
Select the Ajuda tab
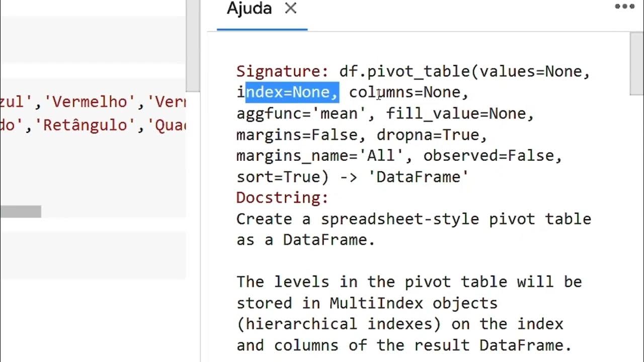pos(250,9)
